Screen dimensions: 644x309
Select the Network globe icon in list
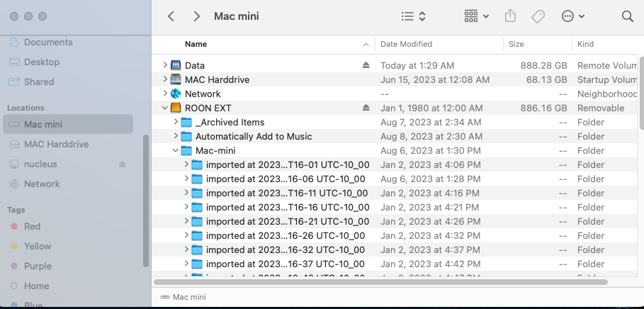tap(176, 94)
